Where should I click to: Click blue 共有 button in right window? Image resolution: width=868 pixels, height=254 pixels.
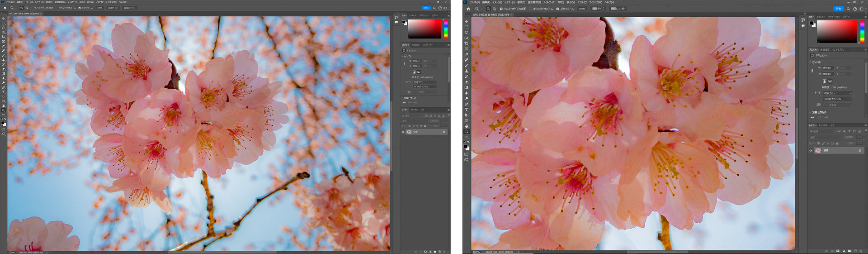click(838, 9)
